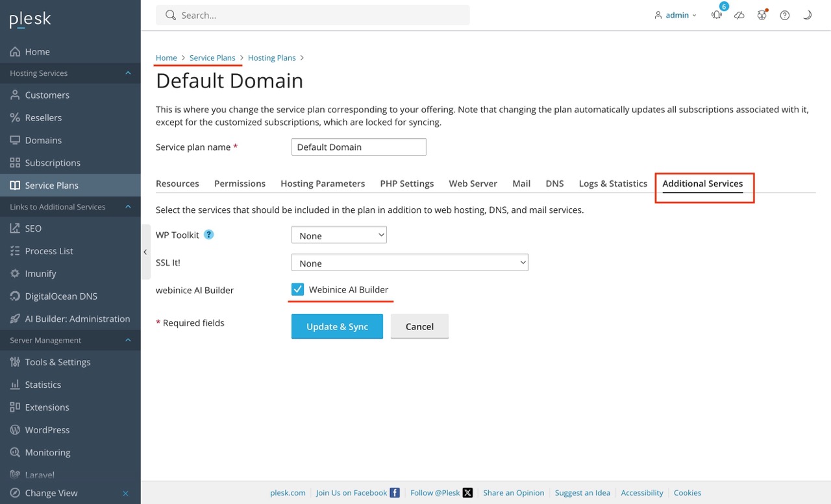This screenshot has width=831, height=504.
Task: Collapse the Hosting Services sidebar section
Action: (128, 73)
